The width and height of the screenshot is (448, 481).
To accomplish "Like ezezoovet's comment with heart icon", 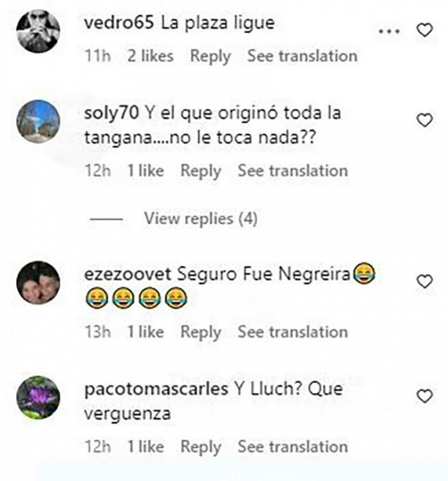I will pyautogui.click(x=425, y=281).
